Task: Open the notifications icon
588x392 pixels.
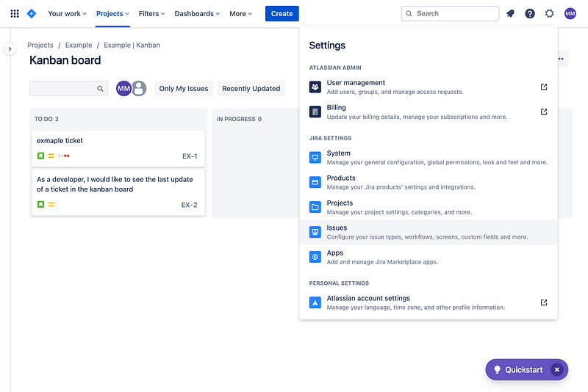Action: [510, 14]
